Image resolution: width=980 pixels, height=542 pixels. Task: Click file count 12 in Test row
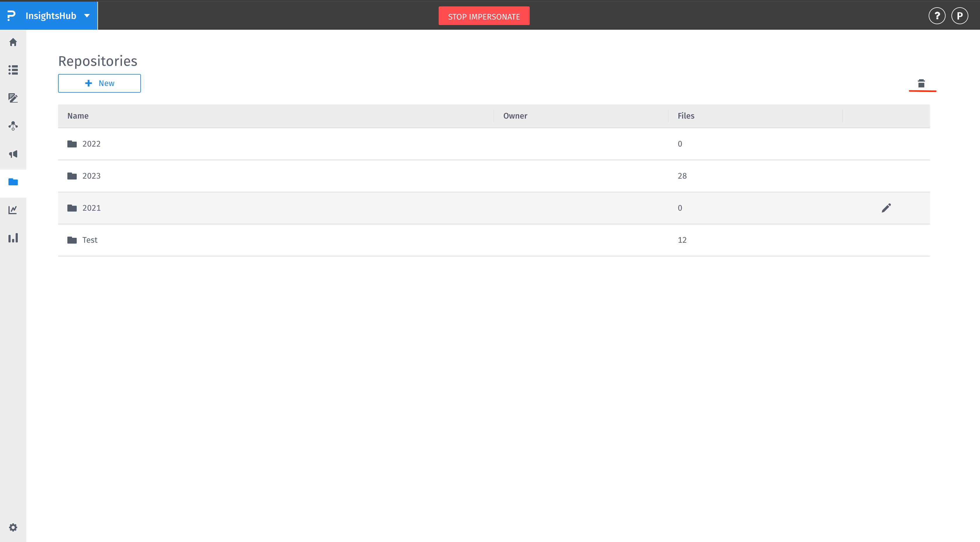682,240
